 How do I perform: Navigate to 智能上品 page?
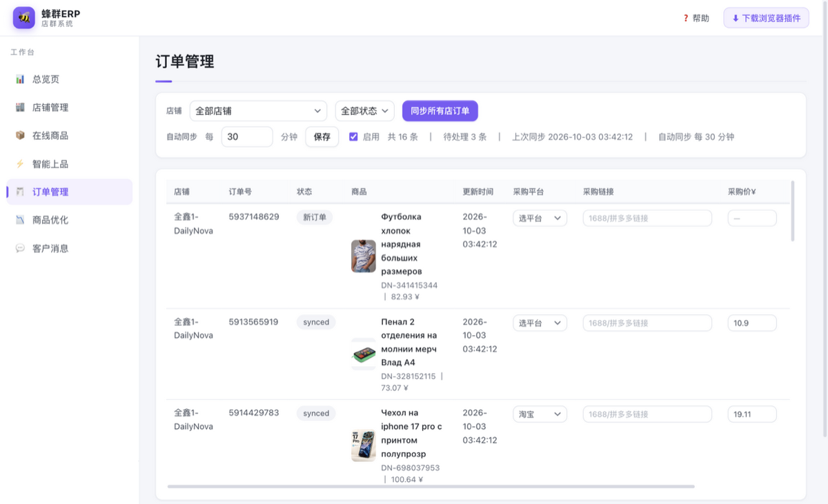point(69,164)
